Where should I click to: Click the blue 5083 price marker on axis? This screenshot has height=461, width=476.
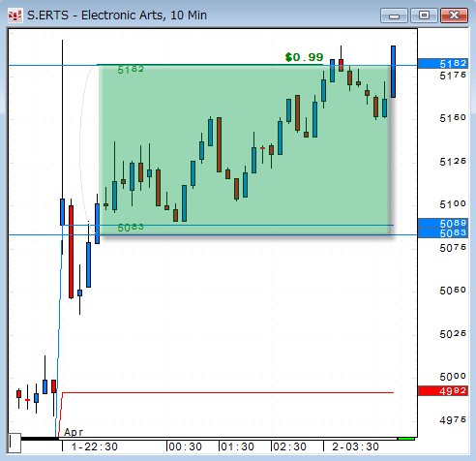443,233
